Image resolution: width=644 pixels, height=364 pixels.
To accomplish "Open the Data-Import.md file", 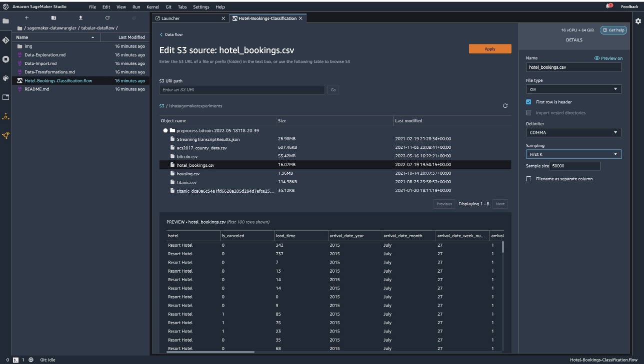I will [x=80, y=63].
